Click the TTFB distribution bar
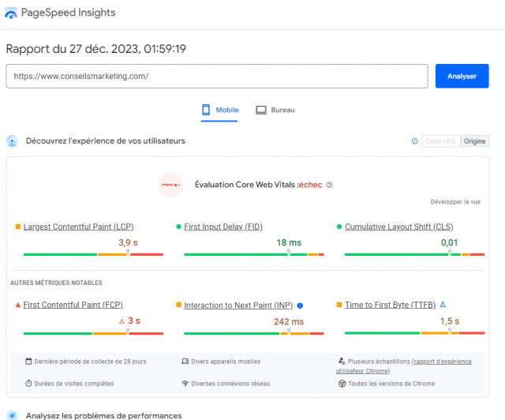 [x=414, y=333]
